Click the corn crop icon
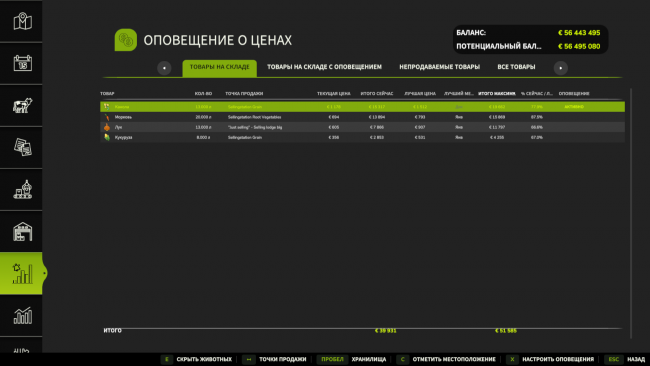Image resolution: width=650 pixels, height=366 pixels. (x=107, y=137)
